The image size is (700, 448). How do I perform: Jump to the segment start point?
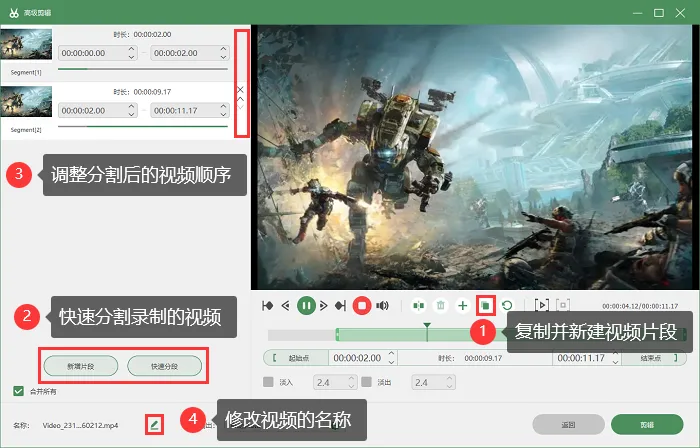coord(268,306)
